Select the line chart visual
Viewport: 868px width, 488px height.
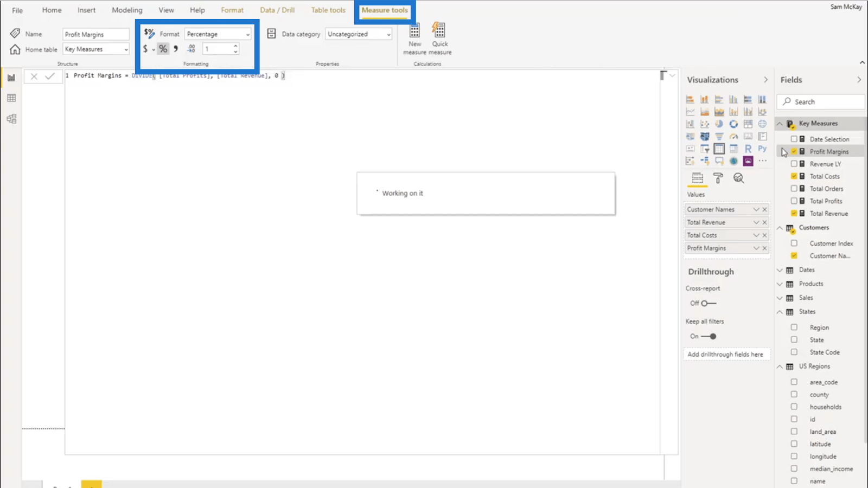point(690,112)
